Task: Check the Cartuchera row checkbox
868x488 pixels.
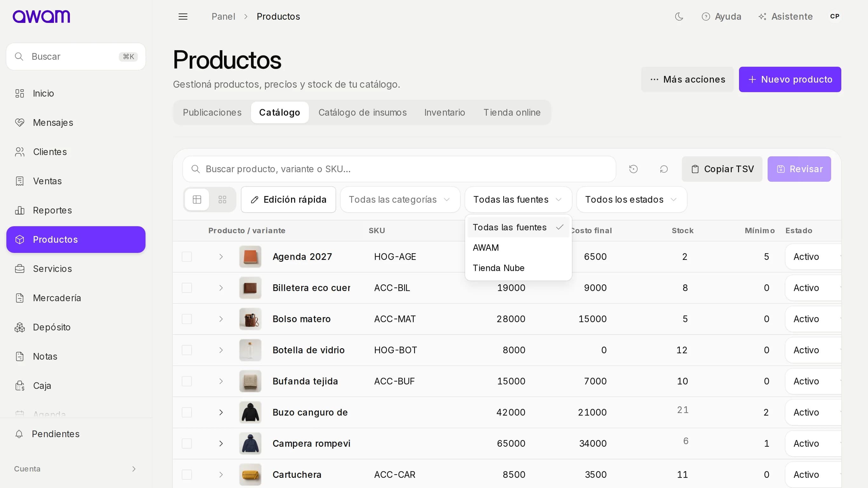Action: (x=187, y=475)
